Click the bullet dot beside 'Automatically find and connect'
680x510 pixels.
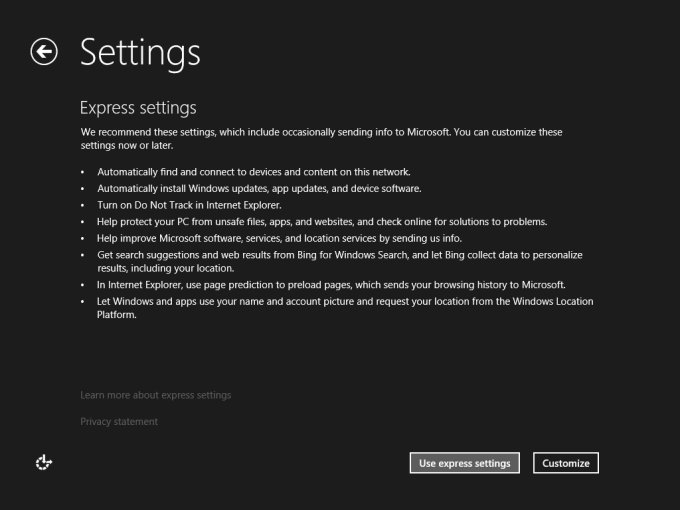pos(84,173)
